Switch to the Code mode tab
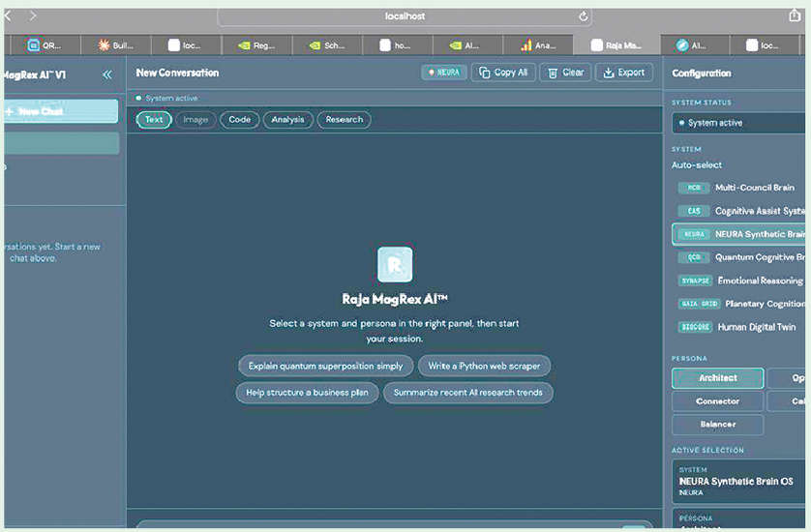811x532 pixels. (239, 120)
